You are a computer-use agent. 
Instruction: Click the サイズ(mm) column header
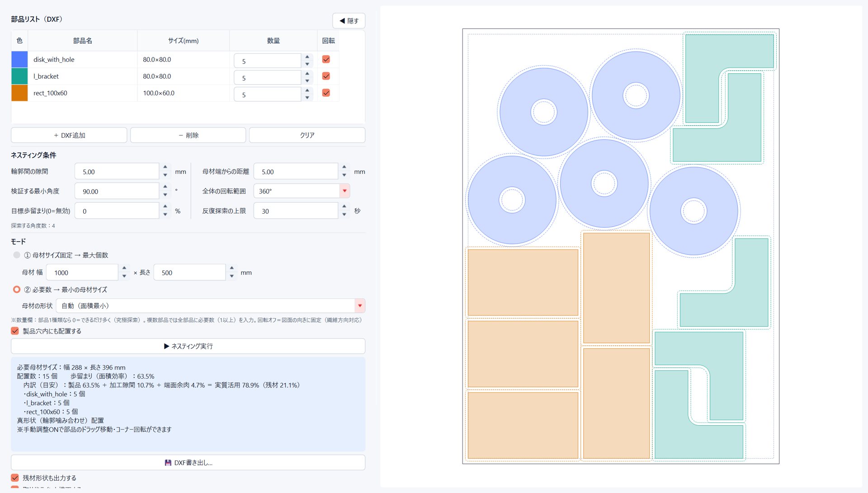184,41
